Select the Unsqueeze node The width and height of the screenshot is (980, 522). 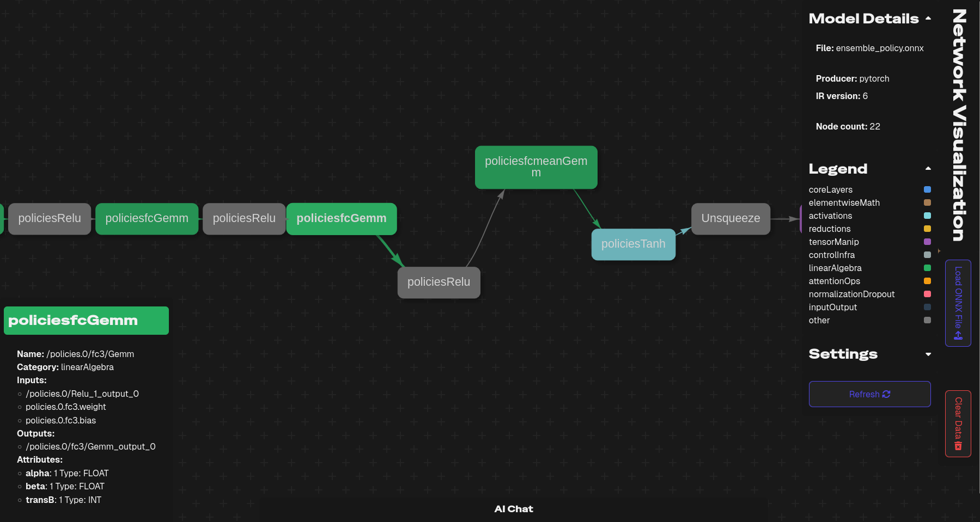coord(731,218)
